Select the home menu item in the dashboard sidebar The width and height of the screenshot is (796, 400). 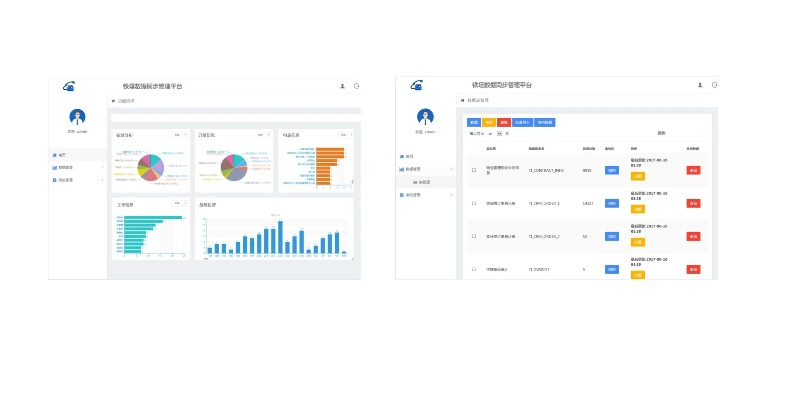[60, 155]
